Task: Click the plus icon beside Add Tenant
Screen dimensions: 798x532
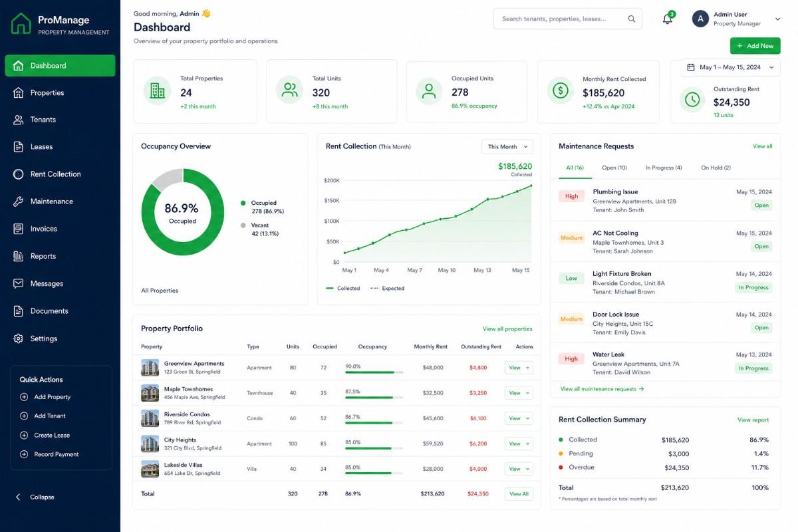Action: (24, 416)
